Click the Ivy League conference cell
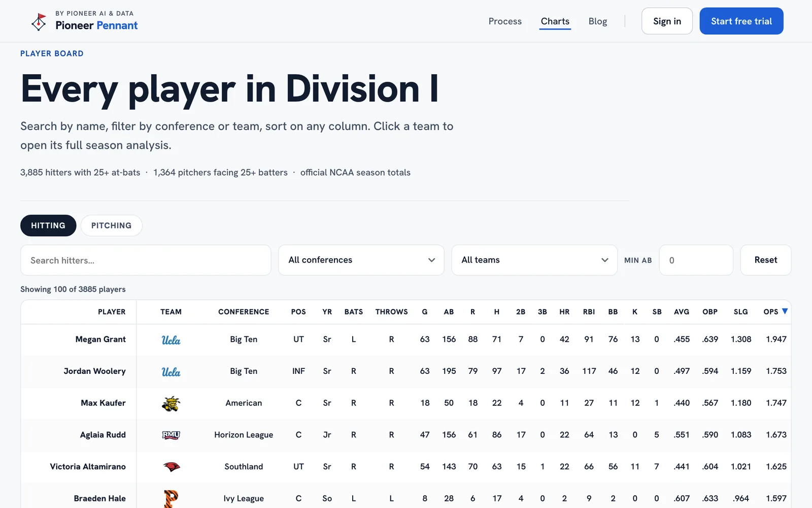Image resolution: width=812 pixels, height=508 pixels. (x=244, y=498)
